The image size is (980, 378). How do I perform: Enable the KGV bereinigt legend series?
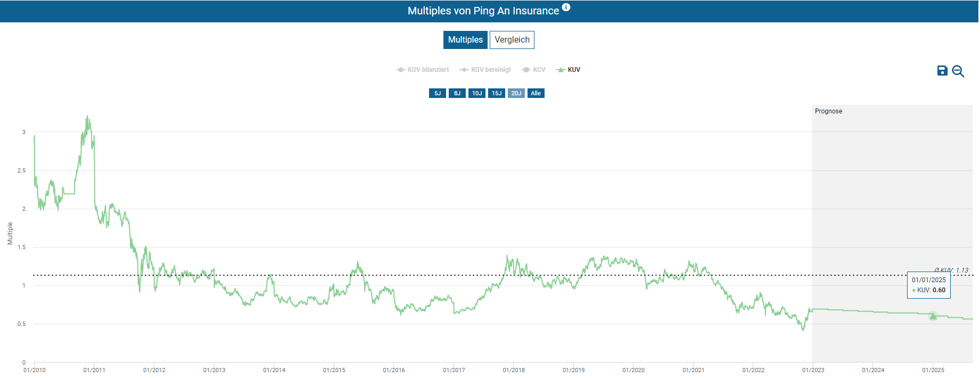click(x=485, y=70)
